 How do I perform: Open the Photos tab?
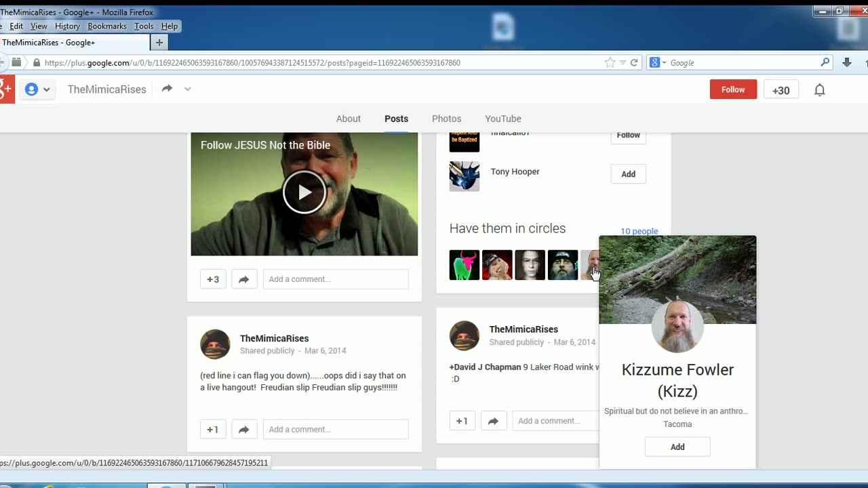tap(447, 119)
